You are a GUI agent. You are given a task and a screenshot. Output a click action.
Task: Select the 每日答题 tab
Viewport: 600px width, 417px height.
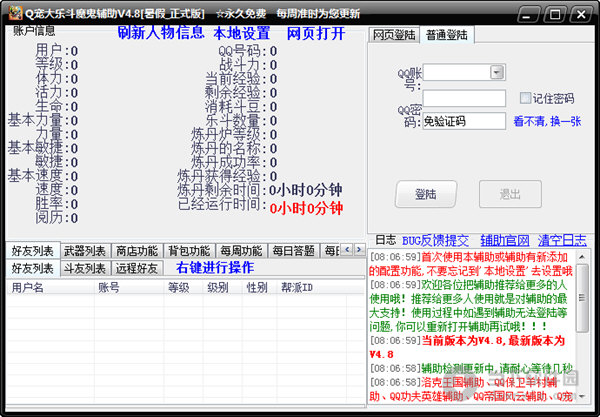(293, 251)
